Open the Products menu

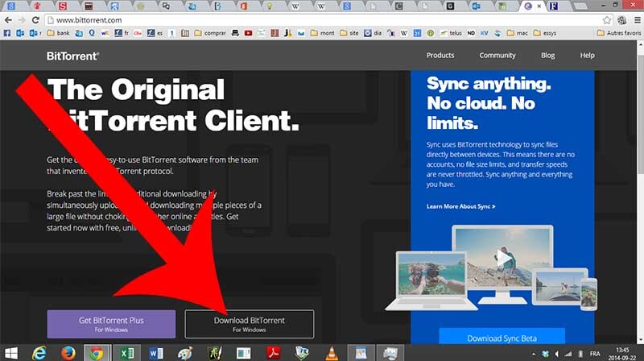point(440,55)
